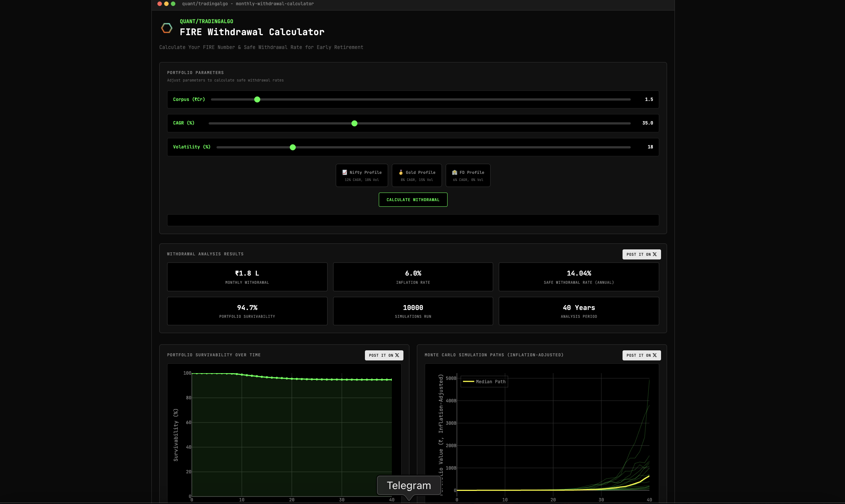Click the Volatility slider handle

coord(293,147)
